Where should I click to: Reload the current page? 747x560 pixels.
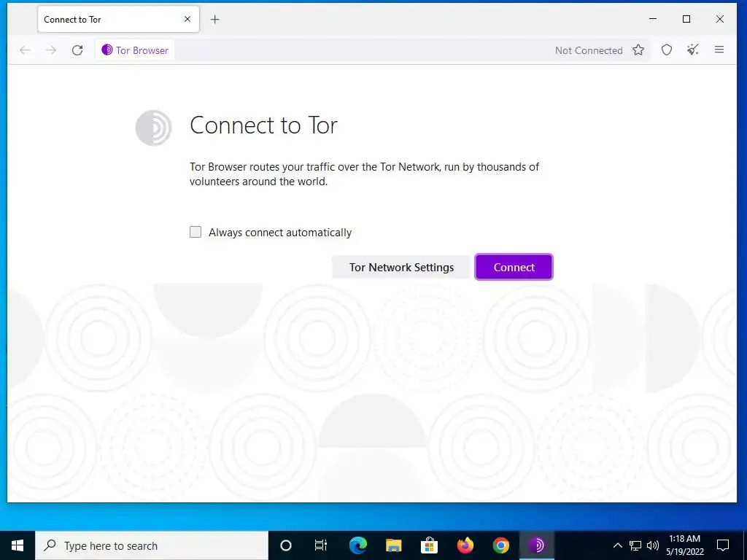[x=77, y=50]
